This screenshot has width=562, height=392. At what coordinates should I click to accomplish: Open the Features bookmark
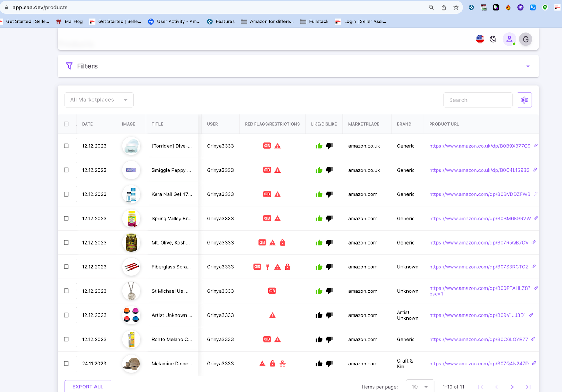pyautogui.click(x=221, y=21)
